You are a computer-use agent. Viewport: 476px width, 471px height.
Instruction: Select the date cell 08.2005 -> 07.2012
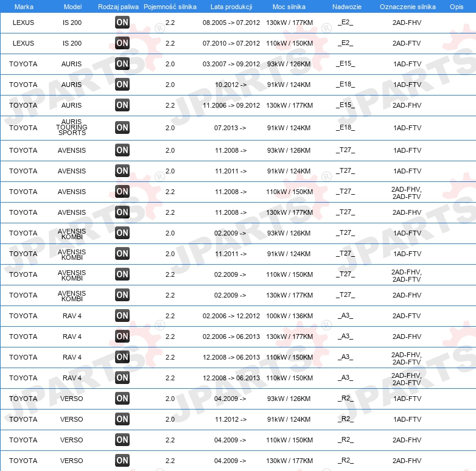coord(231,23)
